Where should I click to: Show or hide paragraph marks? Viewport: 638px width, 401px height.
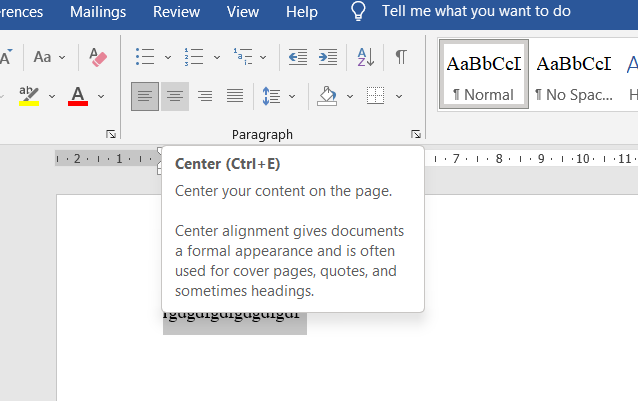(x=400, y=57)
